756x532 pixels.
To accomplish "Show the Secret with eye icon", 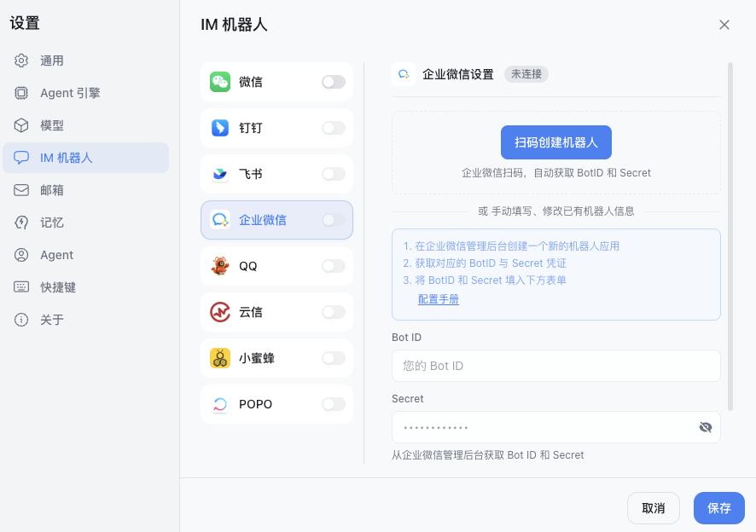I will [705, 427].
